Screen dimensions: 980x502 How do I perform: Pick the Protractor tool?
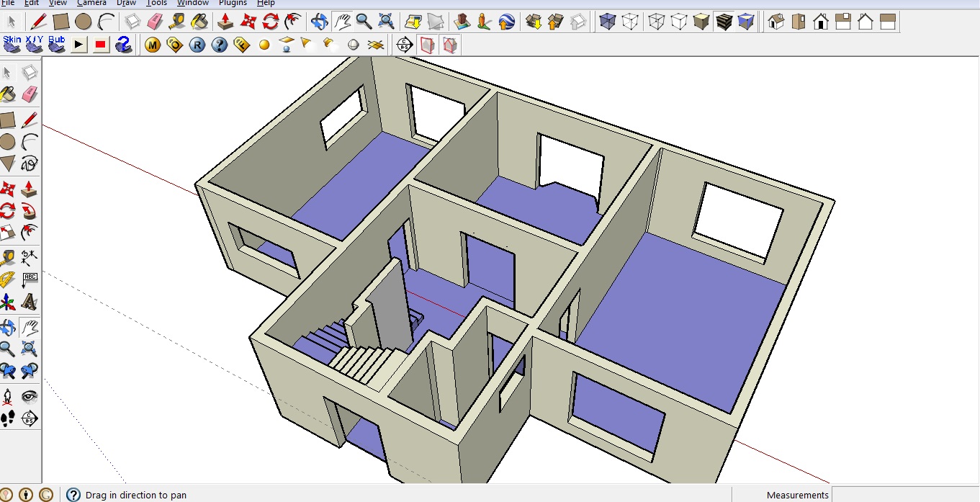pos(8,280)
